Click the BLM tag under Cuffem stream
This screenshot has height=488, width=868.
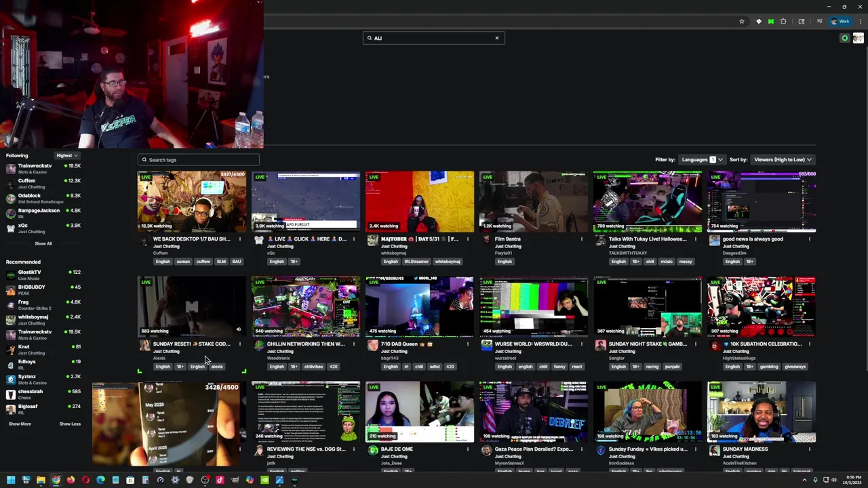[221, 262]
